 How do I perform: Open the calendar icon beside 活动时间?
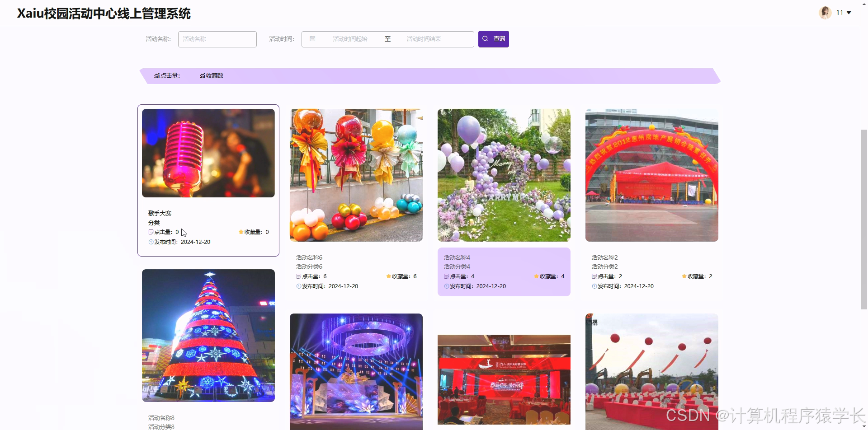[x=312, y=39]
